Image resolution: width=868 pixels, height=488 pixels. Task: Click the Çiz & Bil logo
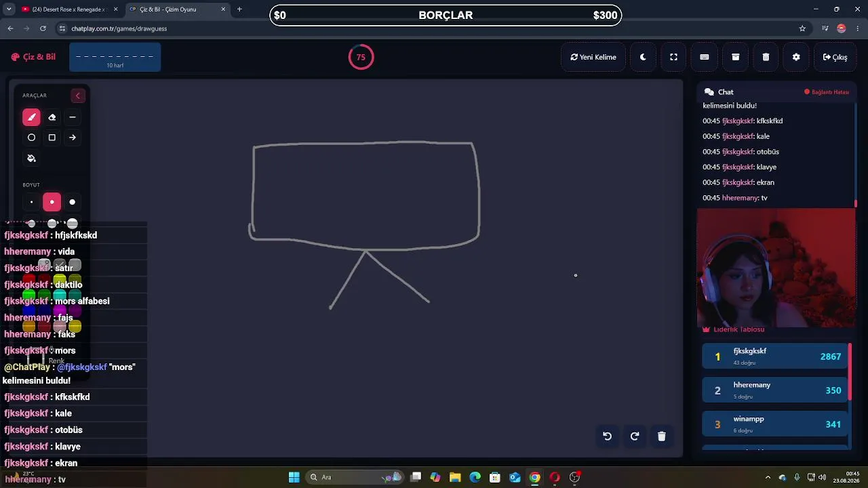pos(33,57)
